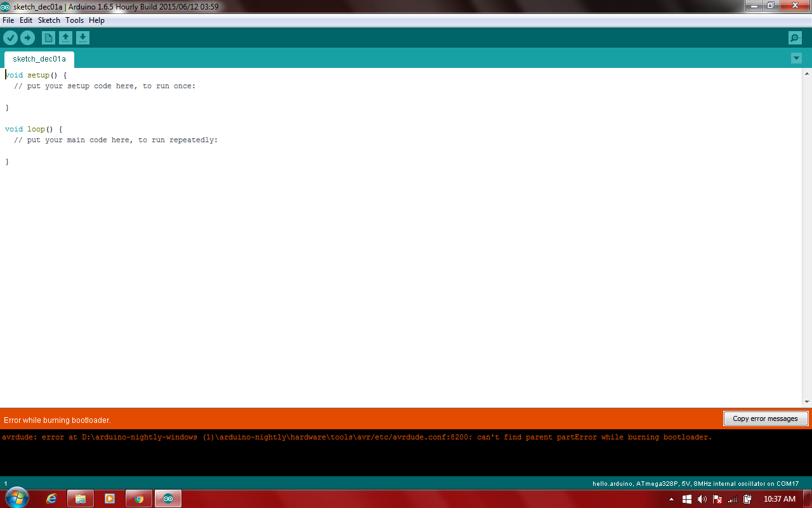
Task: Open Windows Explorer folder in the taskbar
Action: point(81,498)
